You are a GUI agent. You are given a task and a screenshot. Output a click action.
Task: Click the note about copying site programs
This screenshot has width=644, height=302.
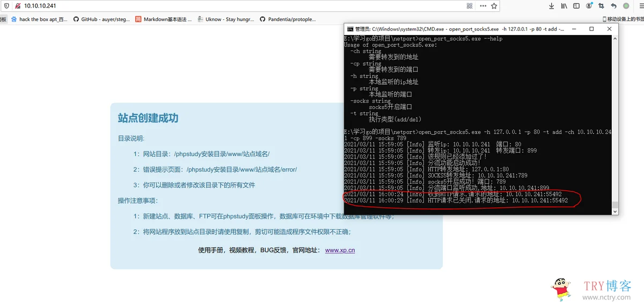[242, 232]
